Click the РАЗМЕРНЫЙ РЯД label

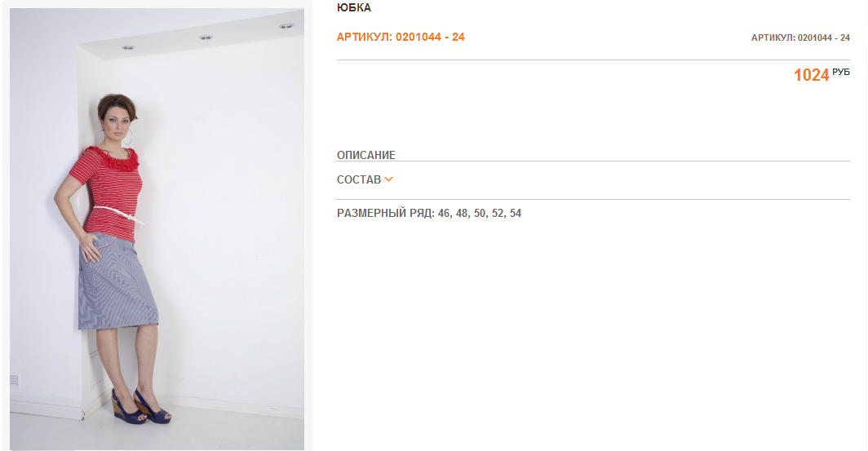(x=386, y=213)
